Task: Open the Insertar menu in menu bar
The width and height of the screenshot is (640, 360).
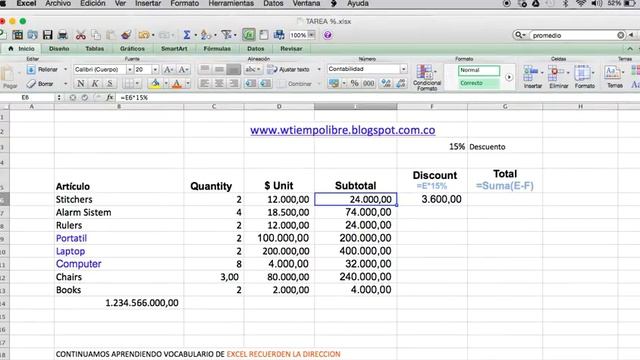Action: [148, 3]
